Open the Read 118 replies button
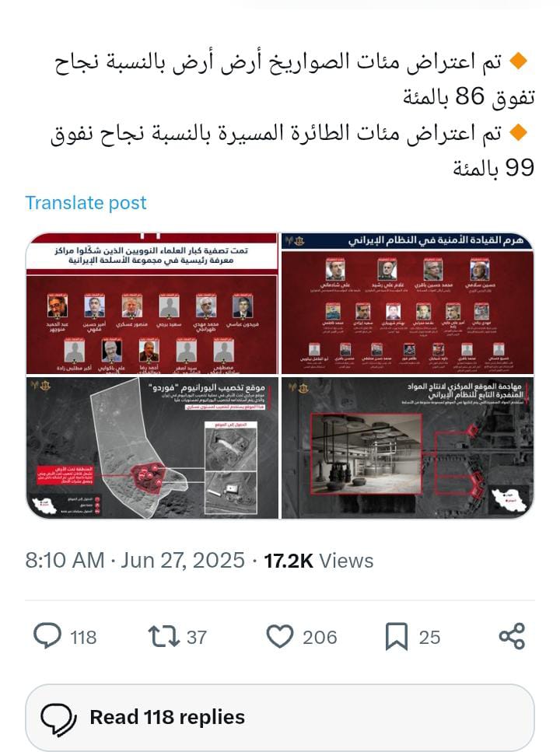 pos(280,717)
